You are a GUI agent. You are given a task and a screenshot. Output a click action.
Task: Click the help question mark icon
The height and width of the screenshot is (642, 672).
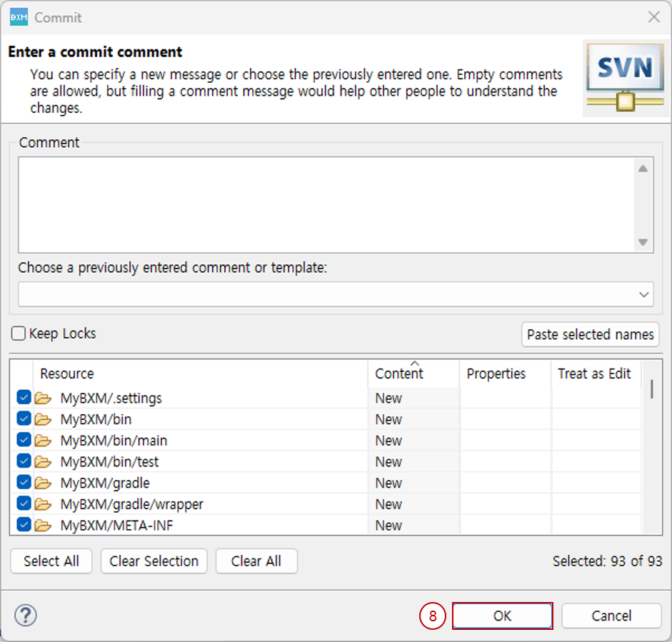[26, 615]
